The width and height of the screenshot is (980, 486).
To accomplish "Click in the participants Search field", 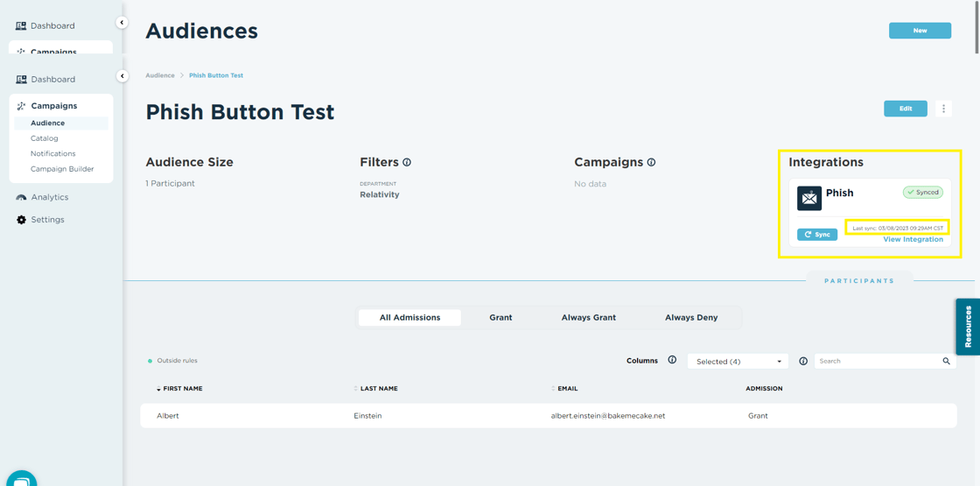I will click(x=877, y=361).
